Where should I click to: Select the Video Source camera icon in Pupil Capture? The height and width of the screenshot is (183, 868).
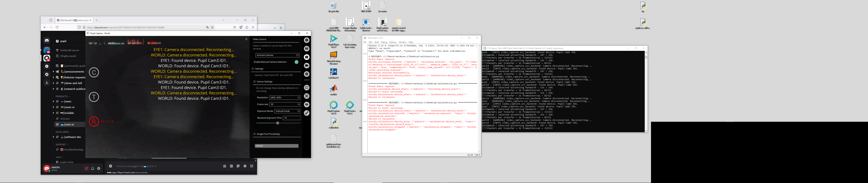306,57
